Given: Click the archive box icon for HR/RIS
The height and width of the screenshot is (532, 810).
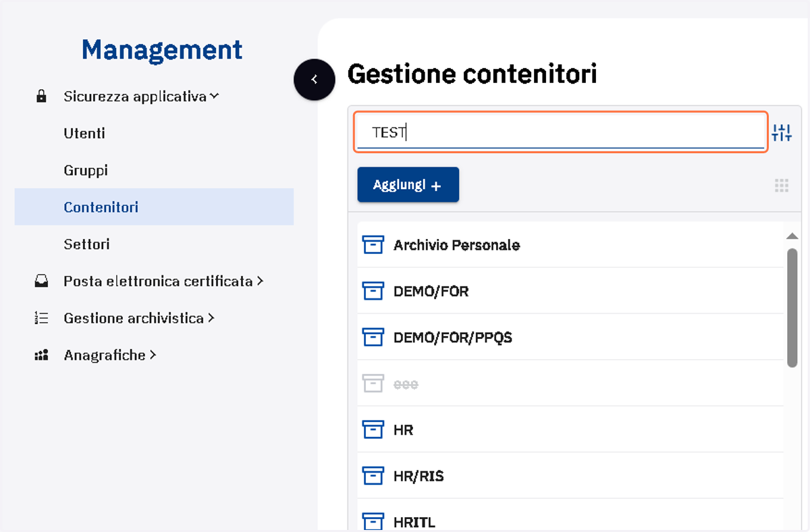Looking at the screenshot, I should 373,476.
